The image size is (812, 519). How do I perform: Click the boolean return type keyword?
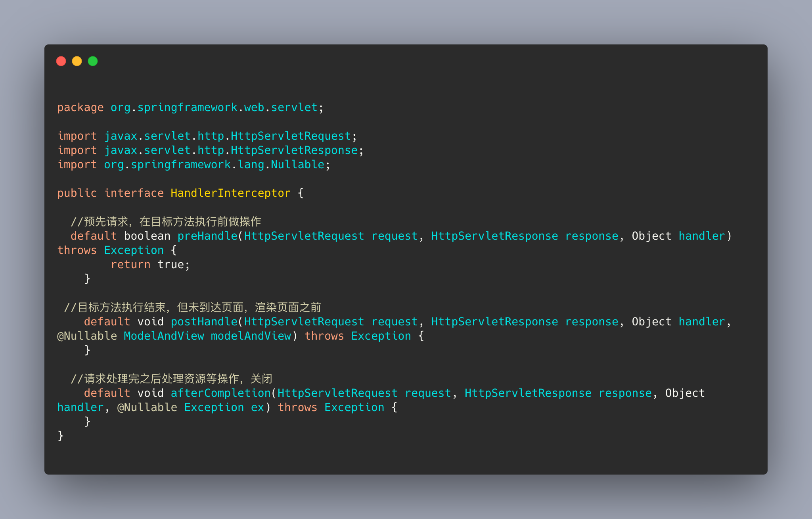coord(147,236)
